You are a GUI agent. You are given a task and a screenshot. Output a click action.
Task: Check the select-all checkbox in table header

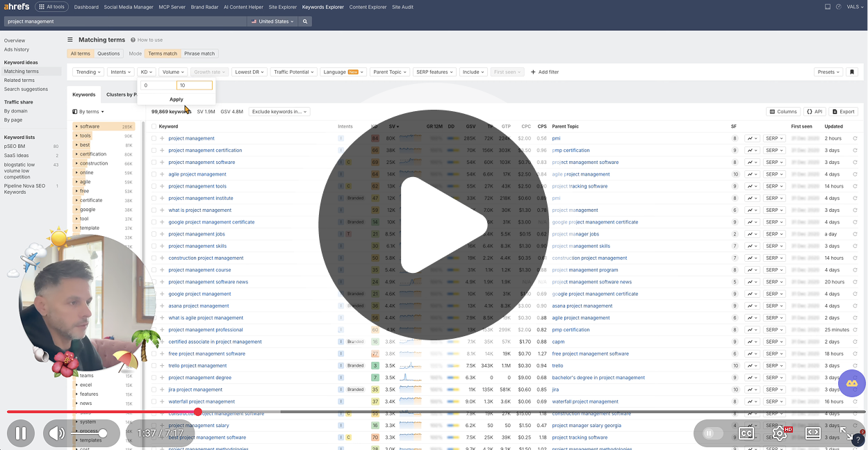coord(154,126)
